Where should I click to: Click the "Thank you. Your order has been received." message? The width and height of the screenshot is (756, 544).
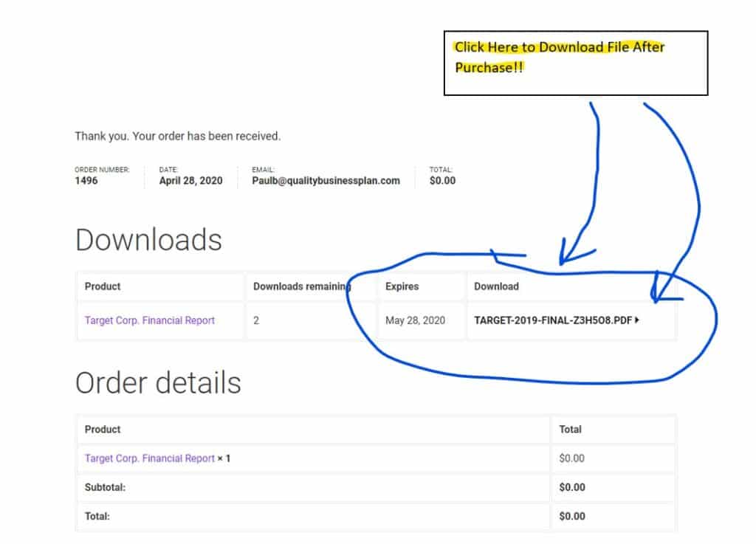point(177,137)
